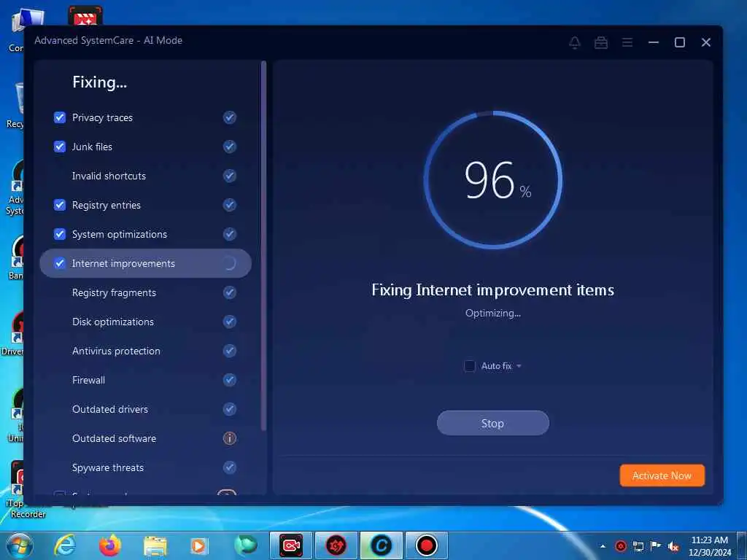Viewport: 747px width, 560px height.
Task: Click the Registry entries status checkmark
Action: (x=230, y=205)
